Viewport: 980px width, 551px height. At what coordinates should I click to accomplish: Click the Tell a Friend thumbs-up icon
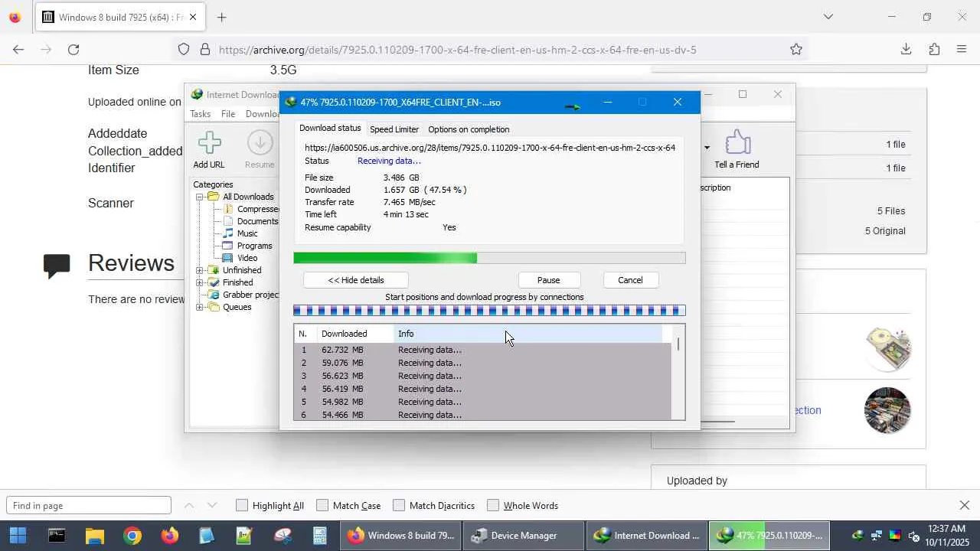click(x=737, y=142)
